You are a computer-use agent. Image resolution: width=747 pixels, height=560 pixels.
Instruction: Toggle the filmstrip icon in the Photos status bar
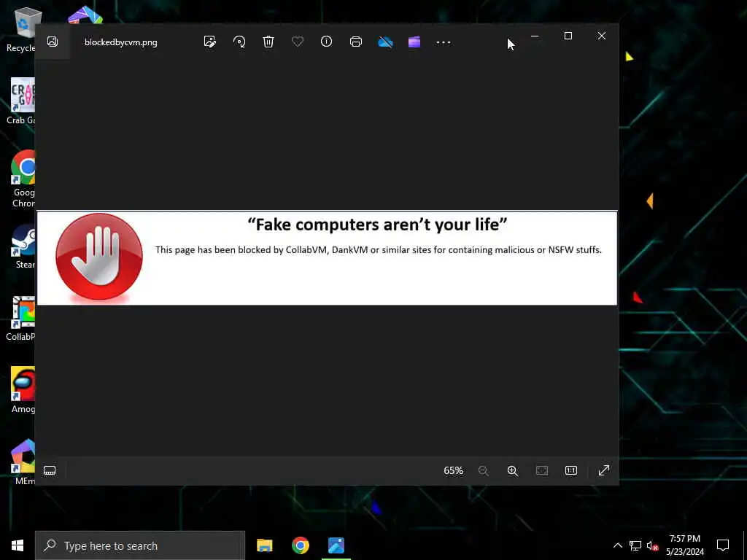pyautogui.click(x=50, y=470)
